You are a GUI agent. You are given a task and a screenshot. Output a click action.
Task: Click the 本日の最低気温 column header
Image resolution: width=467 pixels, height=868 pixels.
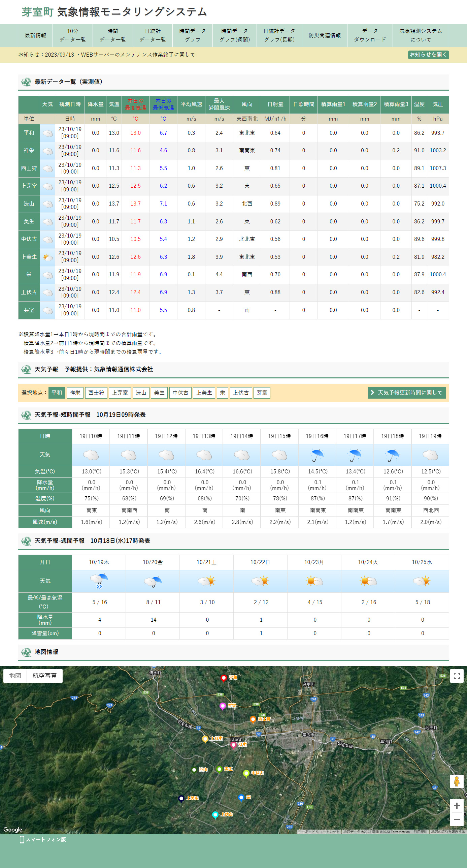(163, 104)
